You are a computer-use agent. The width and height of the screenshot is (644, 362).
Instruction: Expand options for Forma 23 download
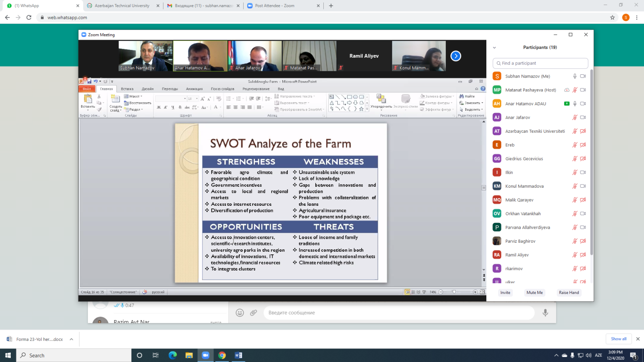point(71,339)
